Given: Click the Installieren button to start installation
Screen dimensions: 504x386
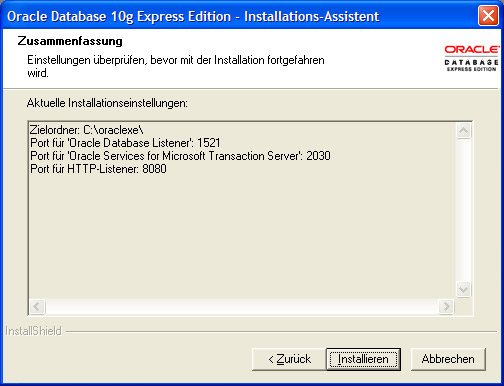Looking at the screenshot, I should 363,359.
